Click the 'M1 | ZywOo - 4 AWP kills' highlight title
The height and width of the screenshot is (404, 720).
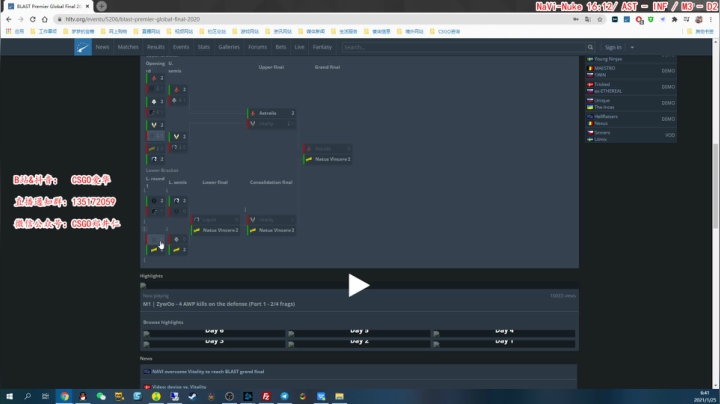click(219, 304)
